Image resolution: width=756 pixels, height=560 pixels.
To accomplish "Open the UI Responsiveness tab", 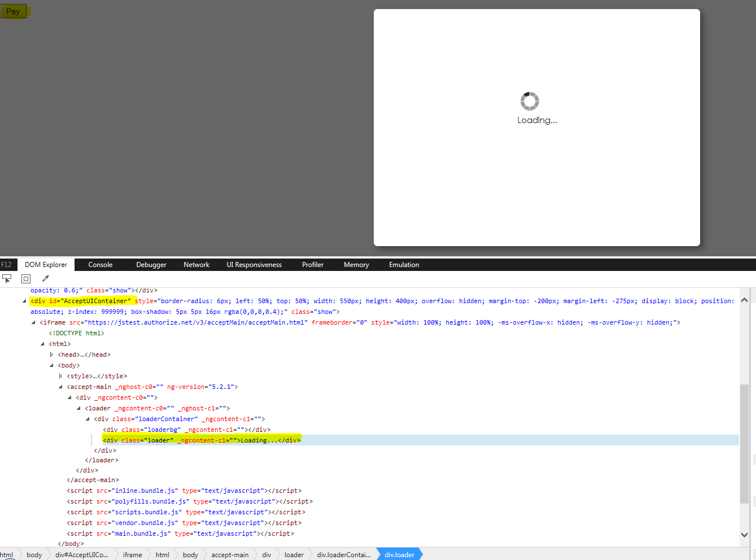I will point(254,264).
